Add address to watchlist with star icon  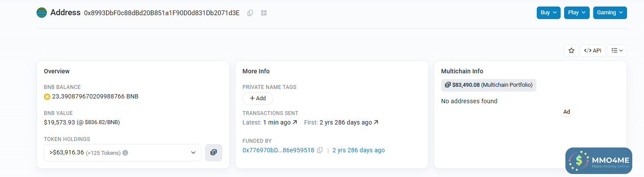(x=571, y=51)
